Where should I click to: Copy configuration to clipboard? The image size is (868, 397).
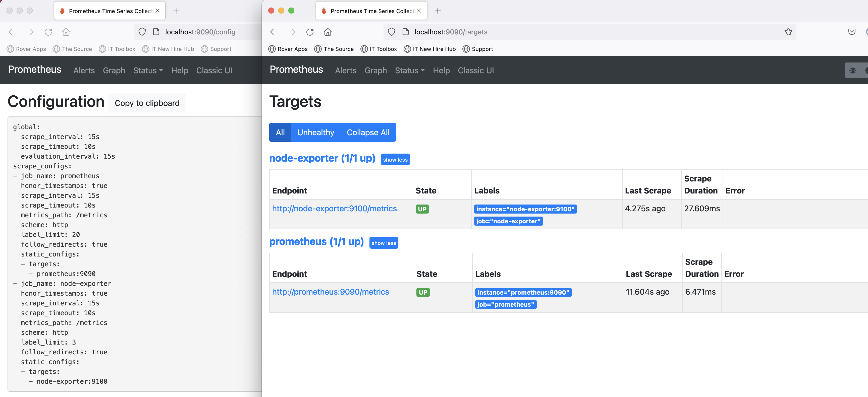(x=147, y=103)
